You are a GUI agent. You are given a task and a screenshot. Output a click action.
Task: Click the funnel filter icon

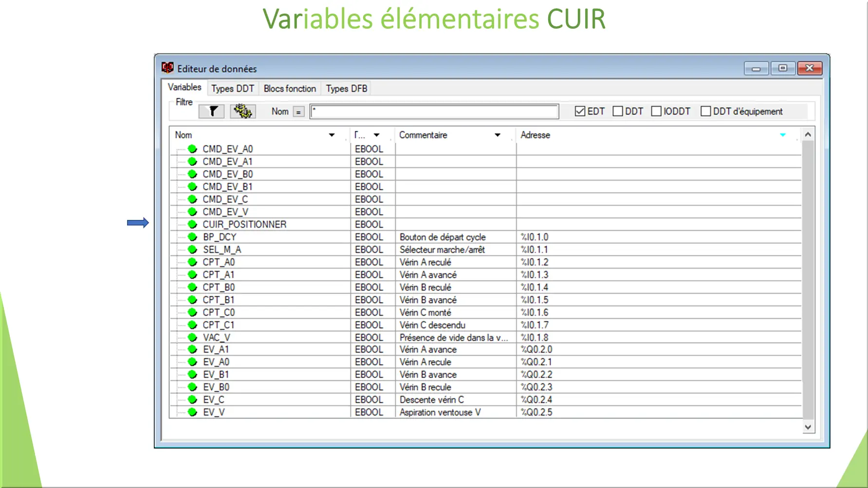coord(211,111)
